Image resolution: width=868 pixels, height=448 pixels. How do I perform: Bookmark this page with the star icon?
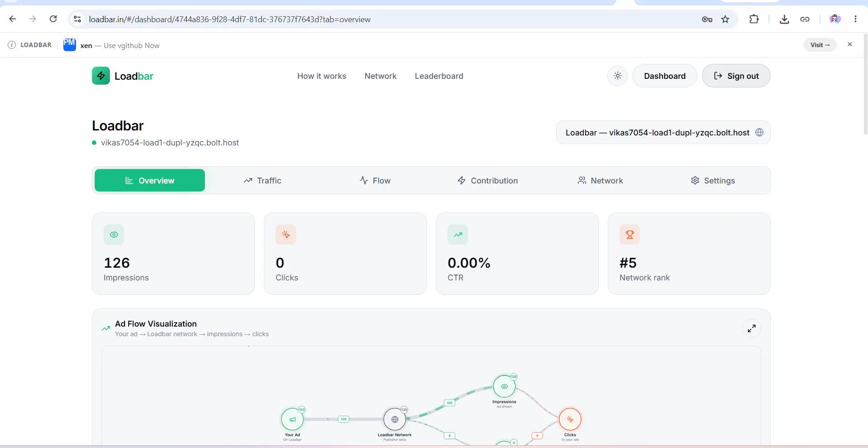pyautogui.click(x=725, y=19)
